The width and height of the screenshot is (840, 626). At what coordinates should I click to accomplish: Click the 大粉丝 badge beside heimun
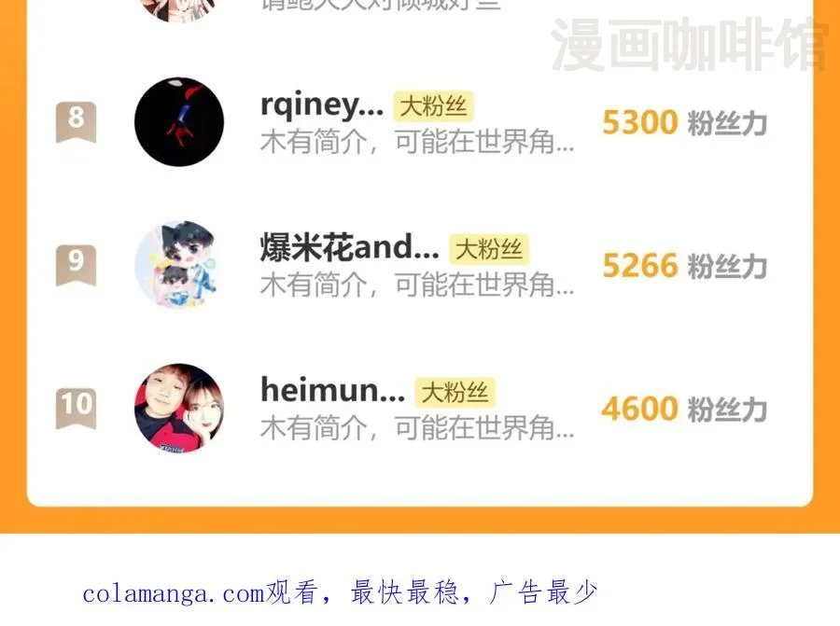(455, 393)
